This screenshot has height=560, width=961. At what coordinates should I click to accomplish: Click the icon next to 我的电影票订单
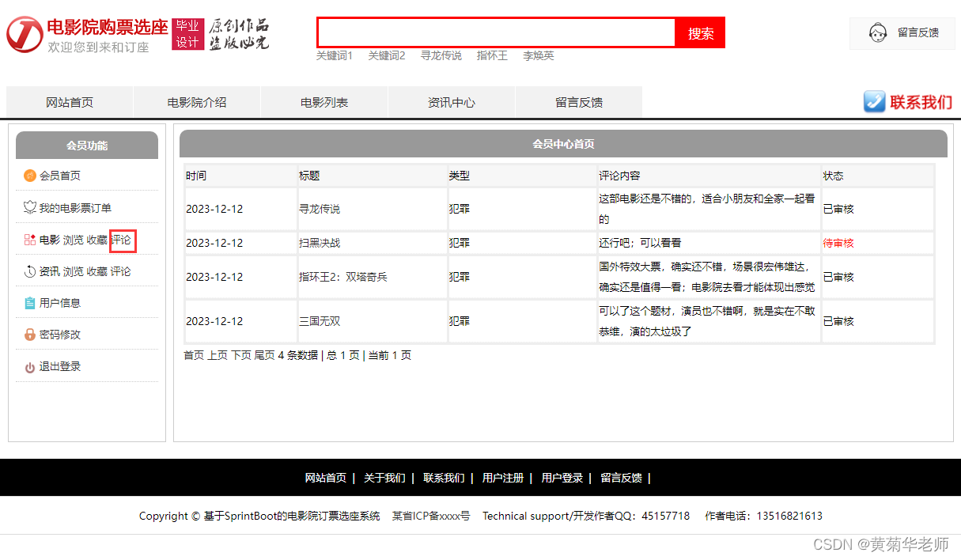(x=30, y=207)
